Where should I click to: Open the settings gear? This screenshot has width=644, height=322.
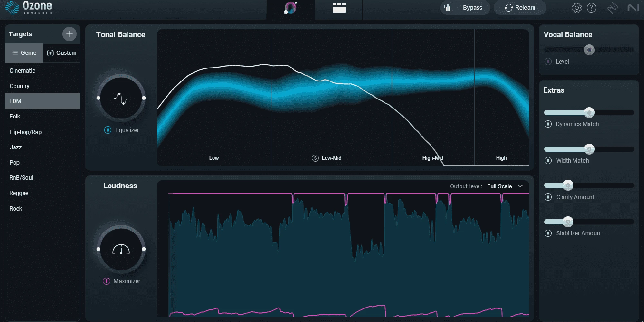[x=577, y=8]
